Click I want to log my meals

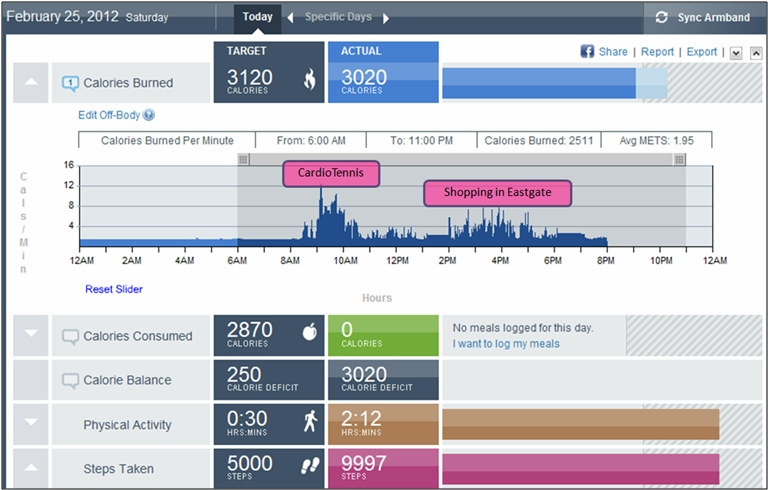[506, 343]
